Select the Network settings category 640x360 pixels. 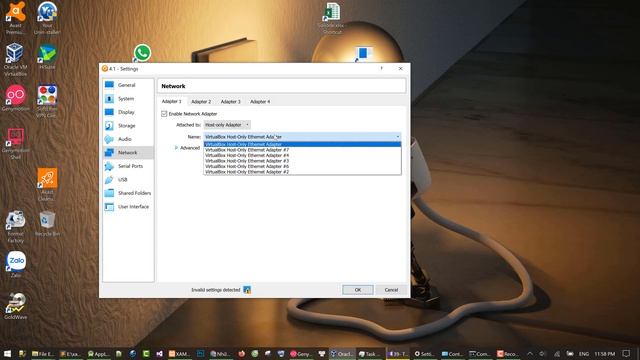pyautogui.click(x=128, y=153)
